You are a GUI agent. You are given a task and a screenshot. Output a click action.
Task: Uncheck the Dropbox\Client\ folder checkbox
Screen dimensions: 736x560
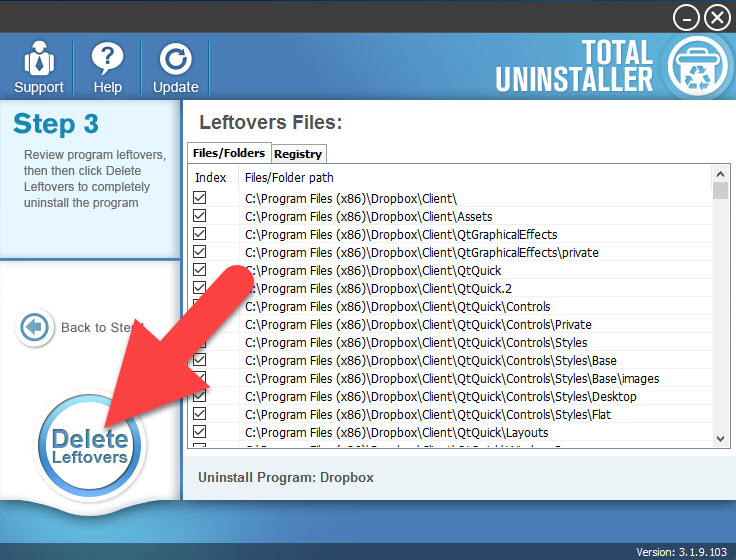[x=199, y=198]
